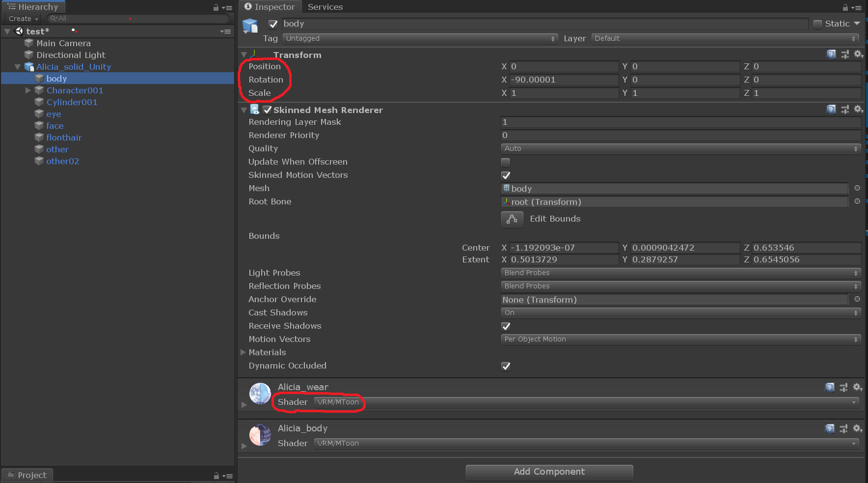The image size is (868, 483).
Task: Toggle Dynamic Occluded checkbox
Action: coord(506,366)
